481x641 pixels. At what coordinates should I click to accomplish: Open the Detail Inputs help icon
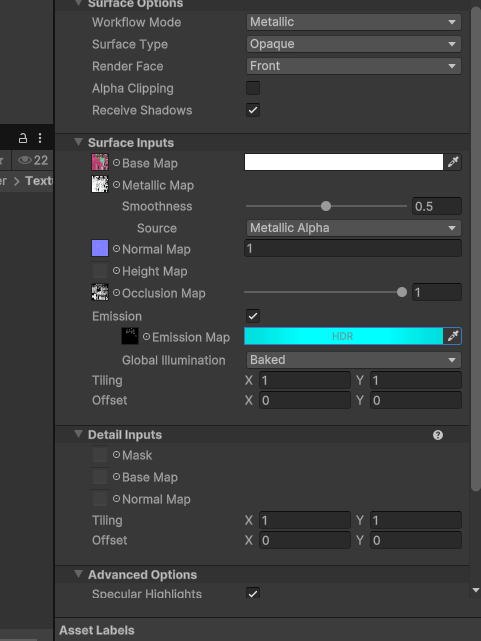[x=438, y=435]
